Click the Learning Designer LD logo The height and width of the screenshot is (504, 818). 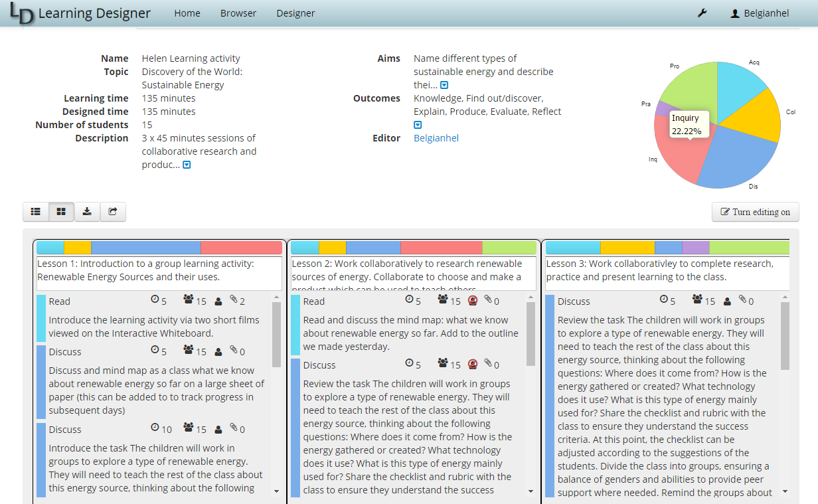22,14
